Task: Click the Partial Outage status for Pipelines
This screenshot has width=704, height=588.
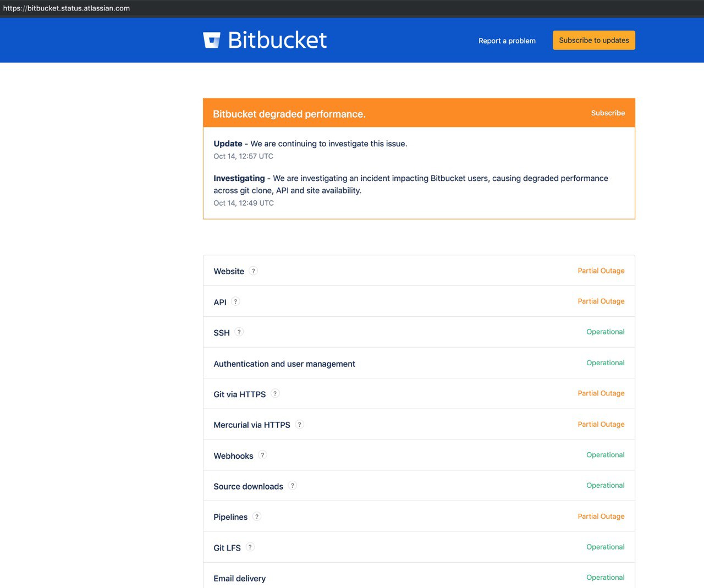Action: click(x=601, y=516)
